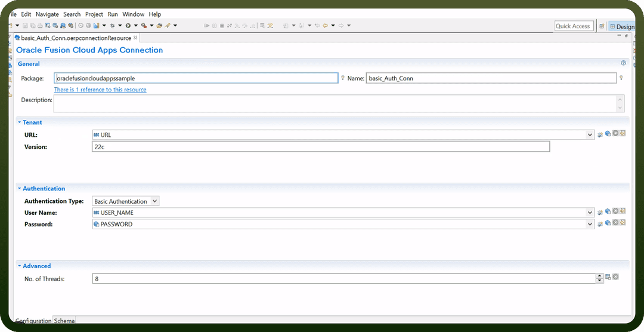Open the Window menu
The width and height of the screenshot is (644, 332).
point(134,14)
